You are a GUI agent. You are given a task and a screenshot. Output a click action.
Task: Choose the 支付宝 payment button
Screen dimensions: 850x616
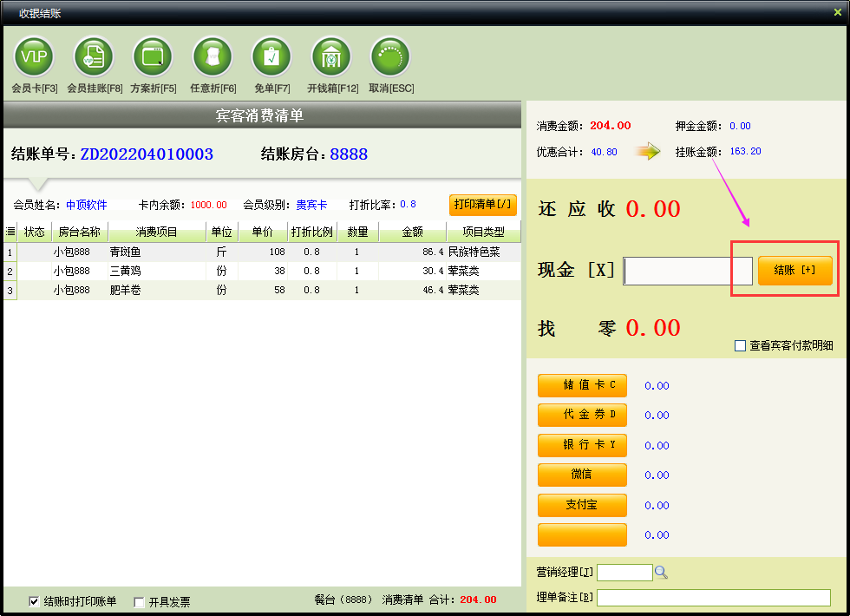coord(582,505)
